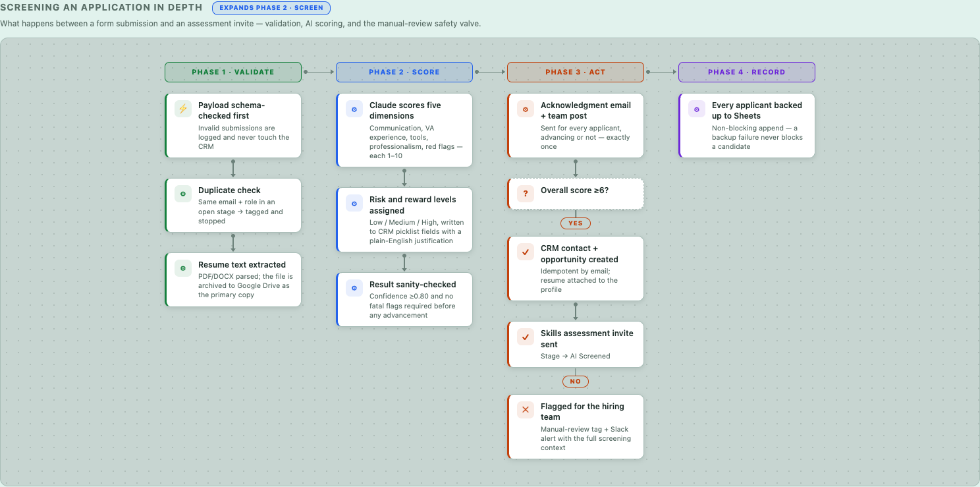This screenshot has width=980, height=487.
Task: Click the Communication, VA experience description text
Action: 416,142
